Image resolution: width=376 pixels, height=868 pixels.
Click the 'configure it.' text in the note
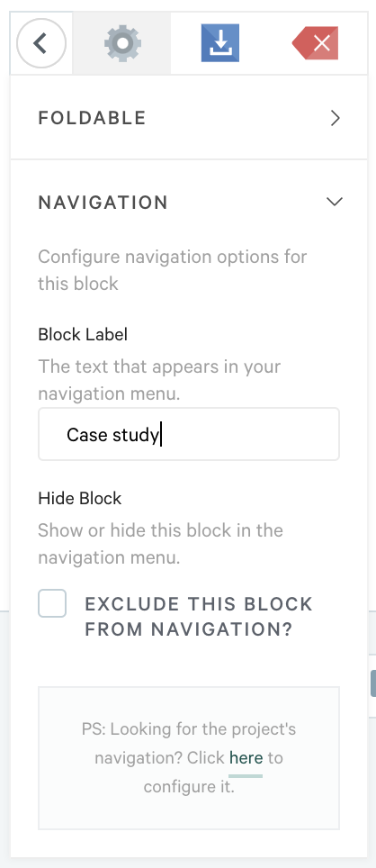click(x=189, y=787)
